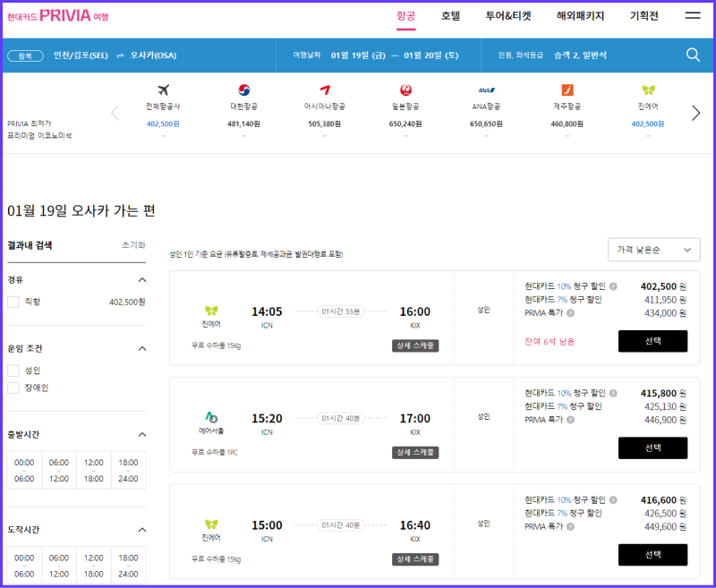Click 아시아나항공 price 505,380원
Image resolution: width=716 pixels, height=588 pixels.
[325, 124]
